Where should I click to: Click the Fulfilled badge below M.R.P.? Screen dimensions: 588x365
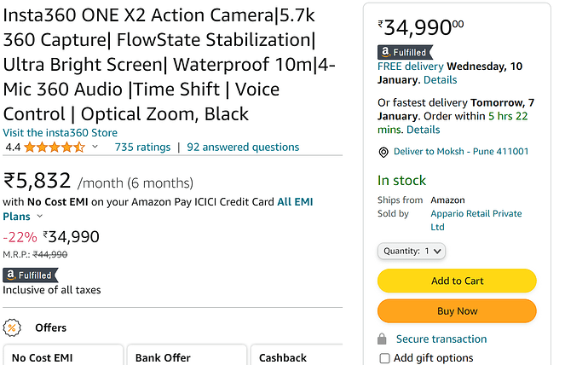(x=31, y=275)
